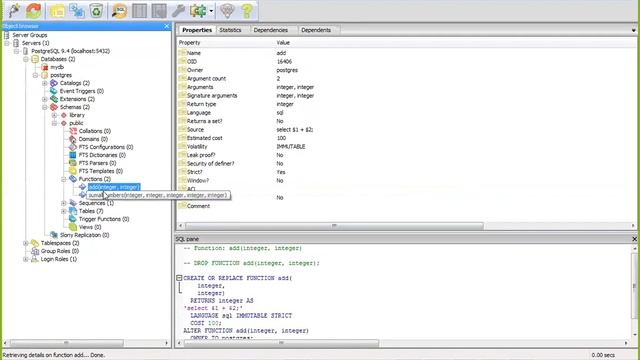Select the add(integer, integer) function

tap(114, 187)
